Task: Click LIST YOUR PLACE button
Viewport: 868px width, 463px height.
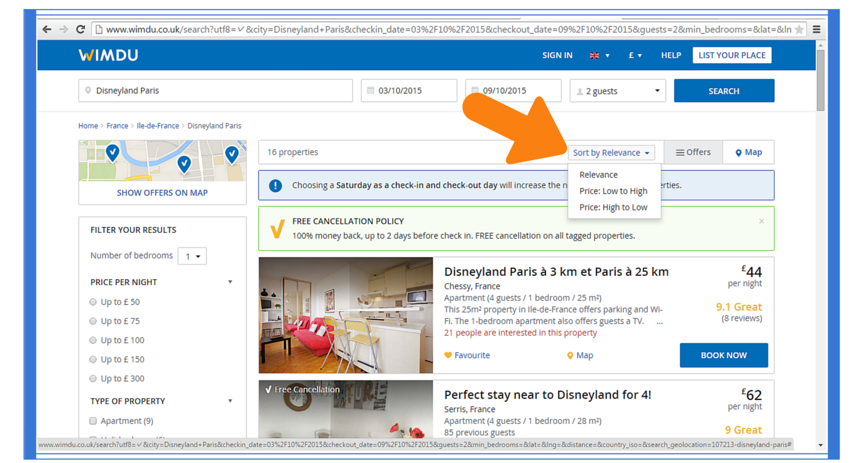Action: [732, 55]
